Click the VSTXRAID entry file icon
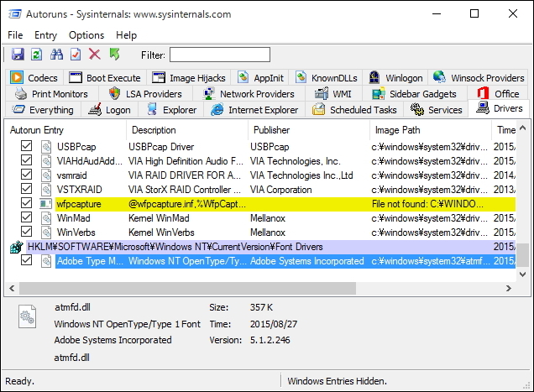Screen dimensions: 534x392 click(46, 190)
